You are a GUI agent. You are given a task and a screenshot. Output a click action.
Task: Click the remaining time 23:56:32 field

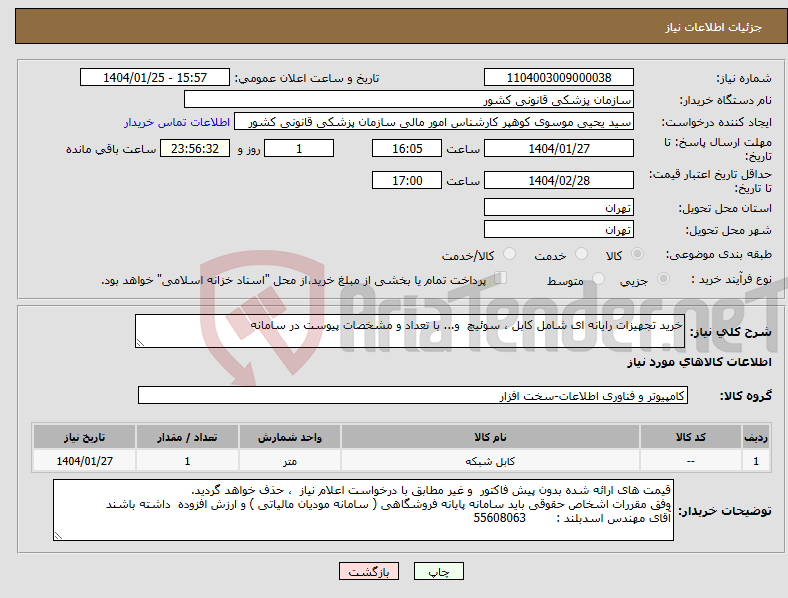(195, 149)
